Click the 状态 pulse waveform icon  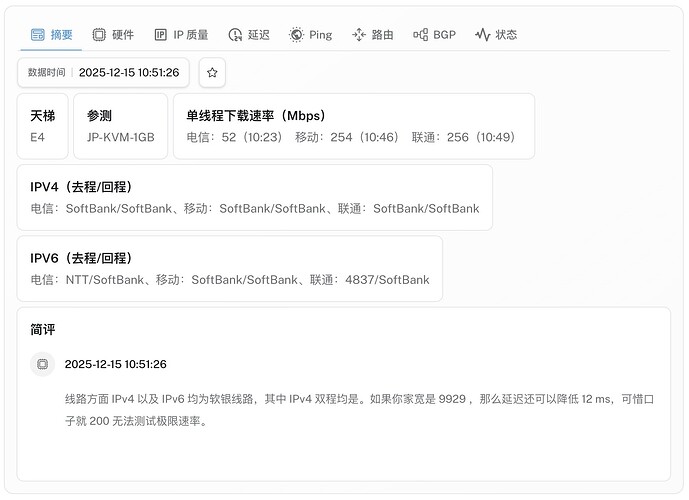pyautogui.click(x=482, y=35)
